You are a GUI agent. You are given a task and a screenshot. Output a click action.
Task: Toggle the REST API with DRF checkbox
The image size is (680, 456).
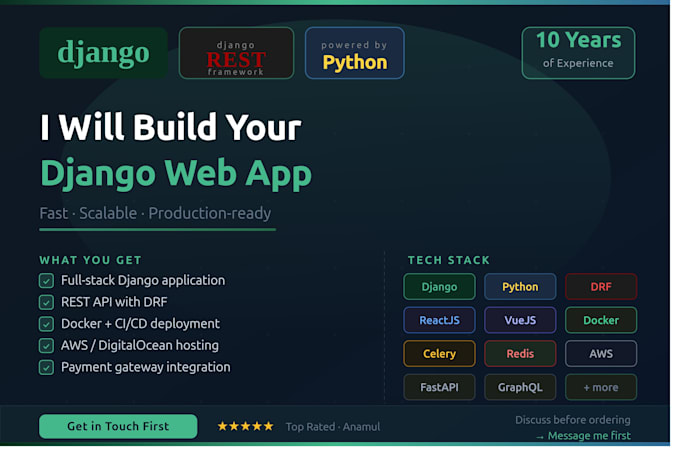click(46, 302)
